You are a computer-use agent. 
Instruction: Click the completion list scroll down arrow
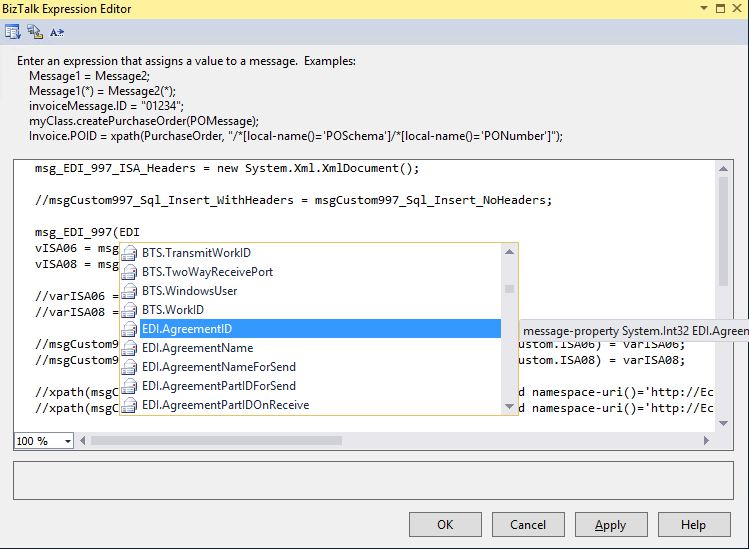[509, 407]
